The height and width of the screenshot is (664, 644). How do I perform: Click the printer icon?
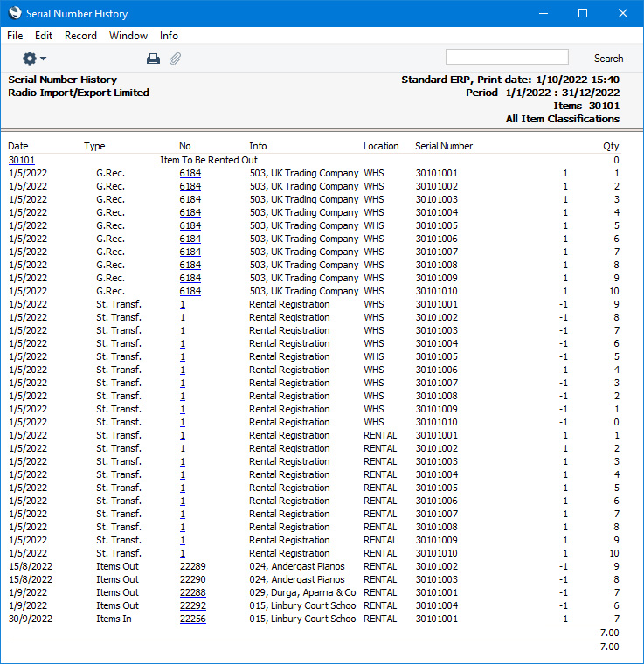[153, 59]
